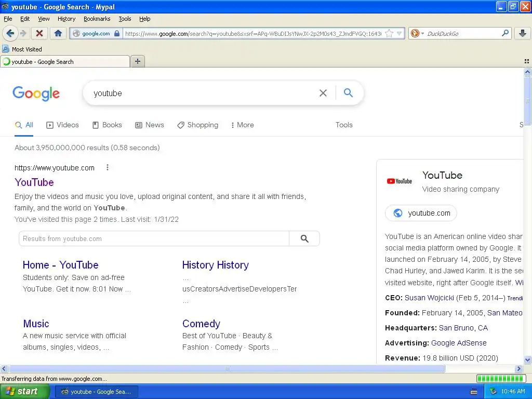The width and height of the screenshot is (532, 399).
Task: Open a new tab with plus button
Action: (x=137, y=61)
